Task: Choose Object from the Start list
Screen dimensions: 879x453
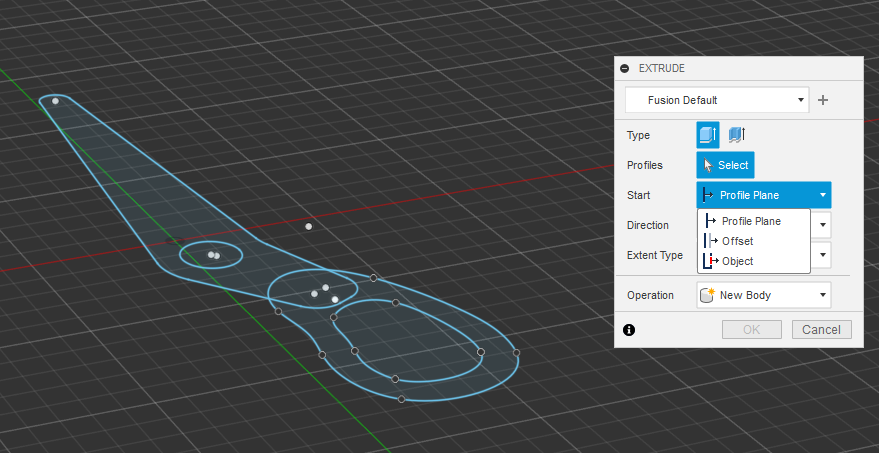Action: click(x=738, y=261)
